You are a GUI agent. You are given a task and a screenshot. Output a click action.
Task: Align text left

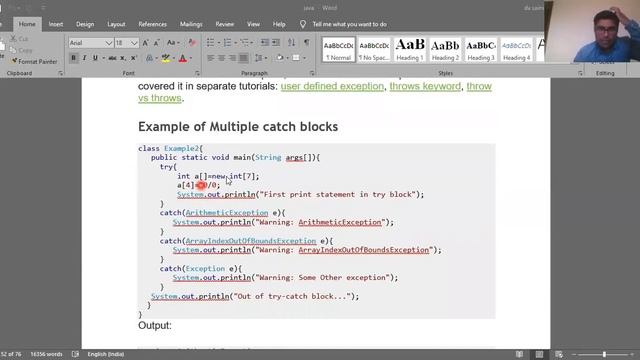pyautogui.click(x=211, y=58)
